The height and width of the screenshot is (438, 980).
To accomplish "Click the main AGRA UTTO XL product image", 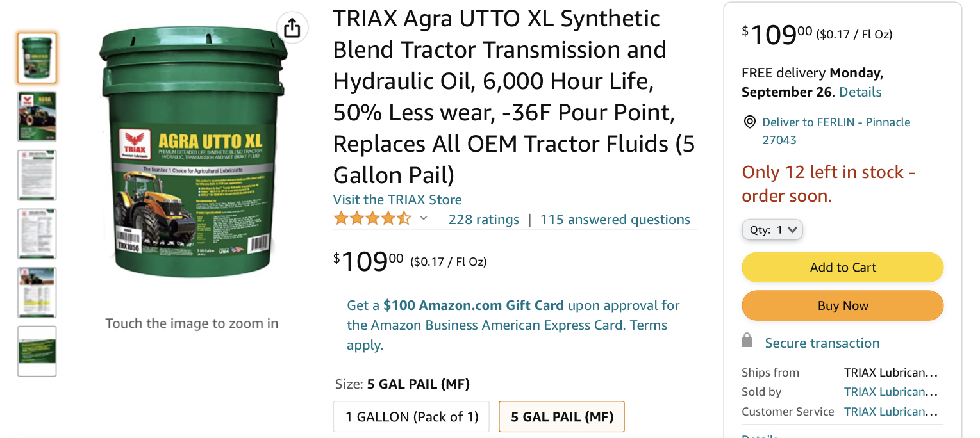I will coord(192,154).
